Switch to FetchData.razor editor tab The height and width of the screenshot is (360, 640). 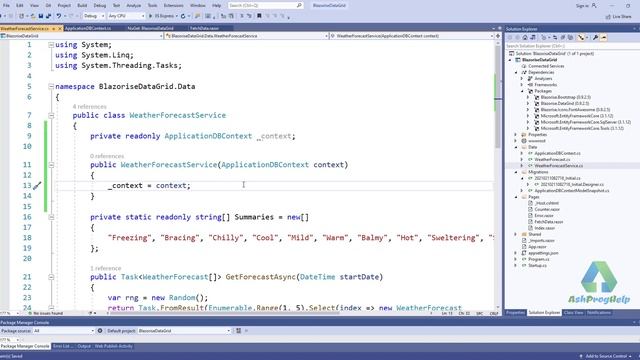204,28
